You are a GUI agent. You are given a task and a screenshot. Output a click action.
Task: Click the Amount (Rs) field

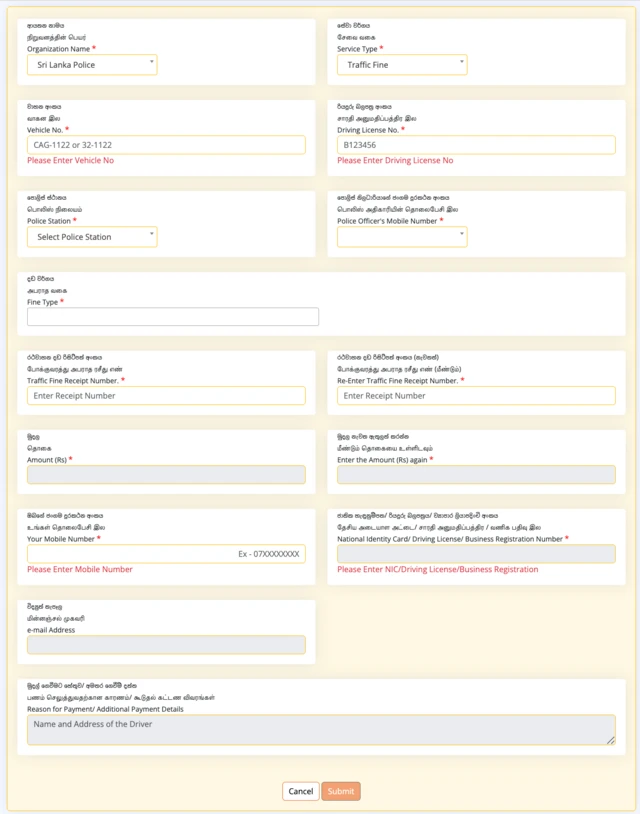pos(166,474)
